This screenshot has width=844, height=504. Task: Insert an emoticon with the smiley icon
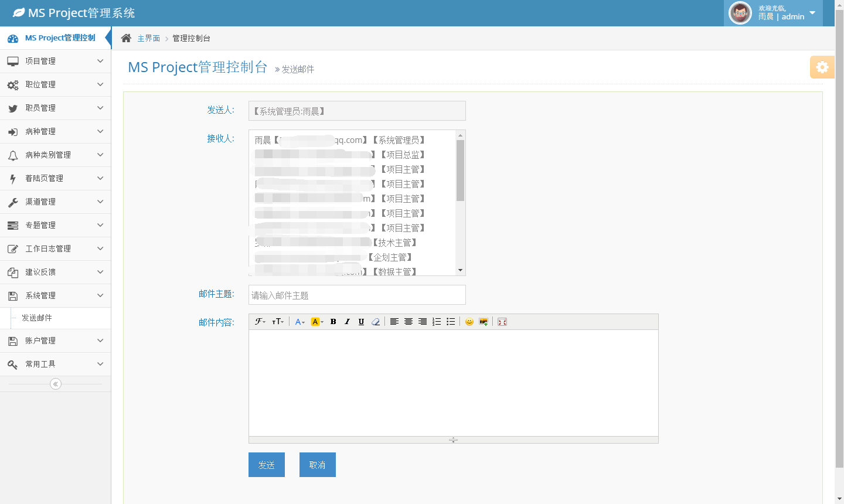(469, 322)
